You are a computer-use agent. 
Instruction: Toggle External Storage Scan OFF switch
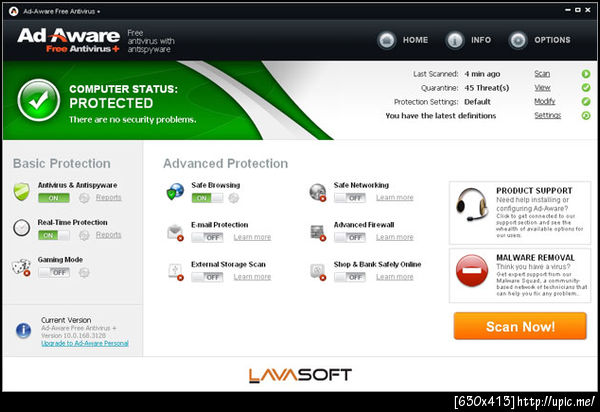(x=207, y=277)
